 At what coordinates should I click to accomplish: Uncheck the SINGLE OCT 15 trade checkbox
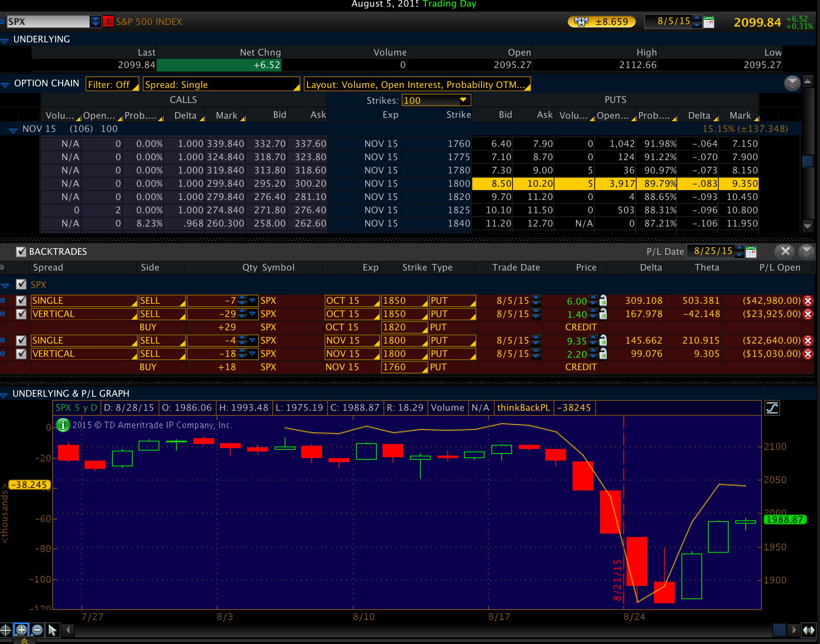[21, 300]
